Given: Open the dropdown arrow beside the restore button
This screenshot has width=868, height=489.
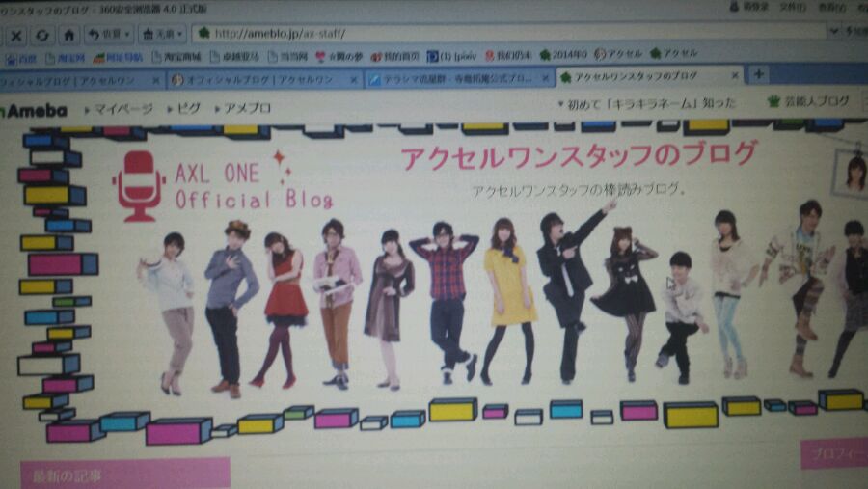Looking at the screenshot, I should click(x=128, y=35).
